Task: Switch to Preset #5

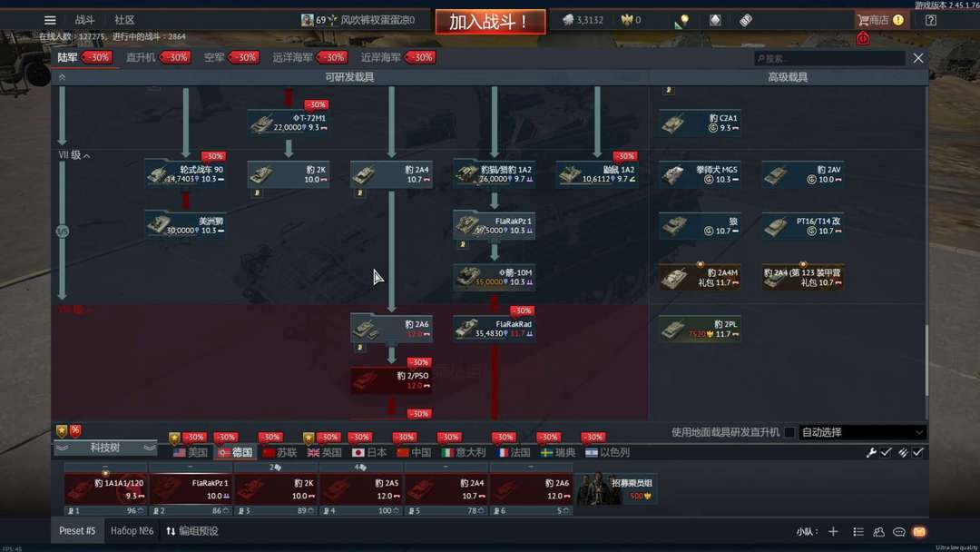Action: pos(77,531)
